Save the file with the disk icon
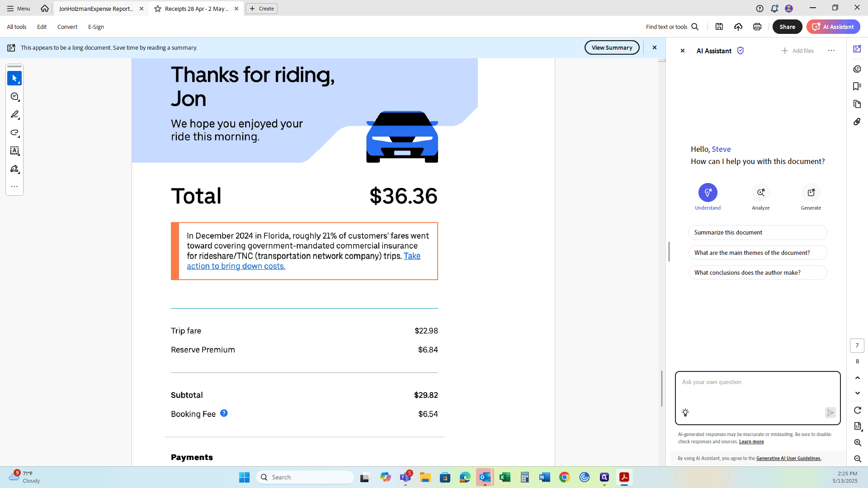The image size is (868, 488). click(719, 27)
